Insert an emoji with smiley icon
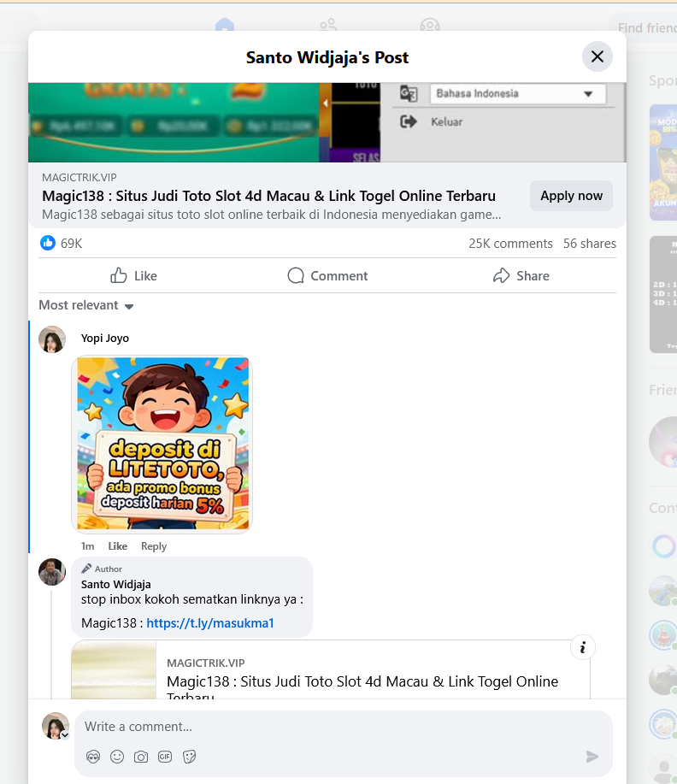This screenshot has width=677, height=784. tap(117, 757)
